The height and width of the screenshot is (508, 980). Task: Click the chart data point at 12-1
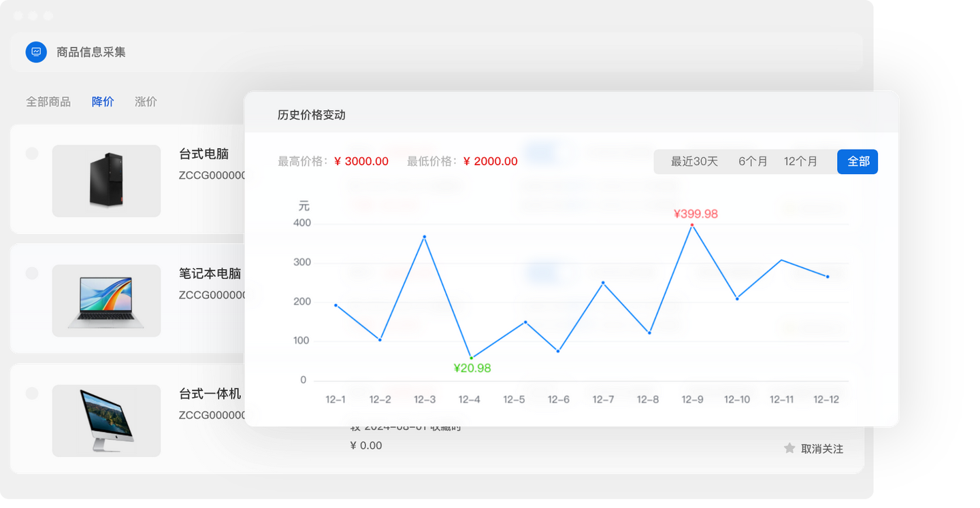(336, 305)
